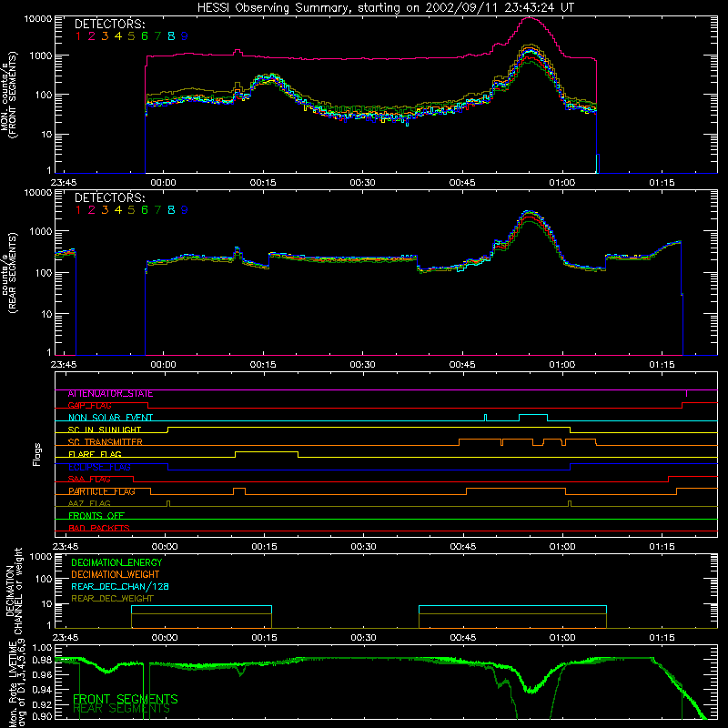728x728 pixels.
Task: Select detector 6 in the front segments legend
Action: [x=145, y=36]
